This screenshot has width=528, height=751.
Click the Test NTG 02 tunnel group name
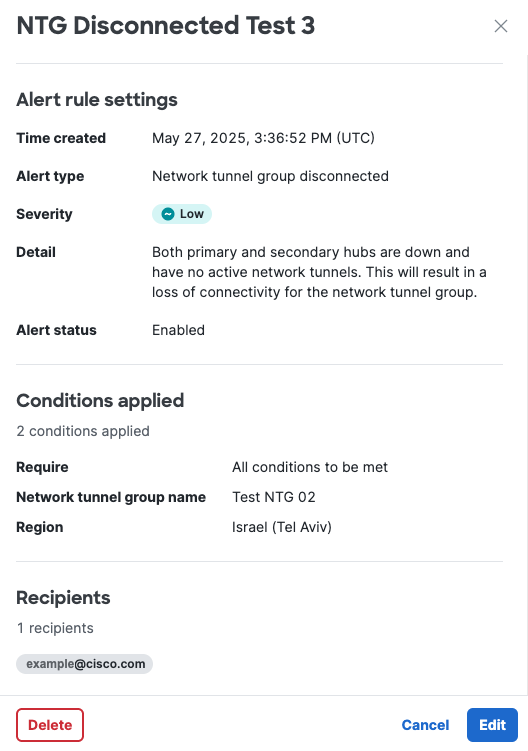[x=274, y=497]
